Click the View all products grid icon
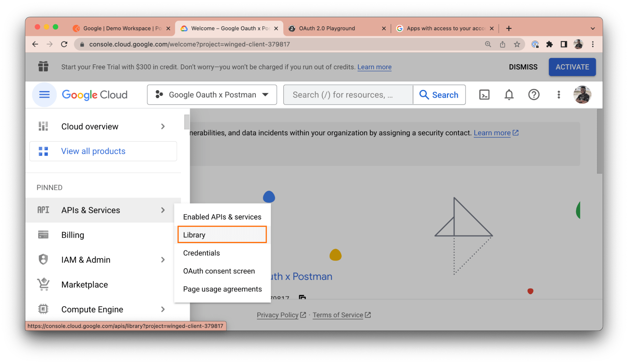Image resolution: width=628 pixels, height=364 pixels. click(43, 151)
